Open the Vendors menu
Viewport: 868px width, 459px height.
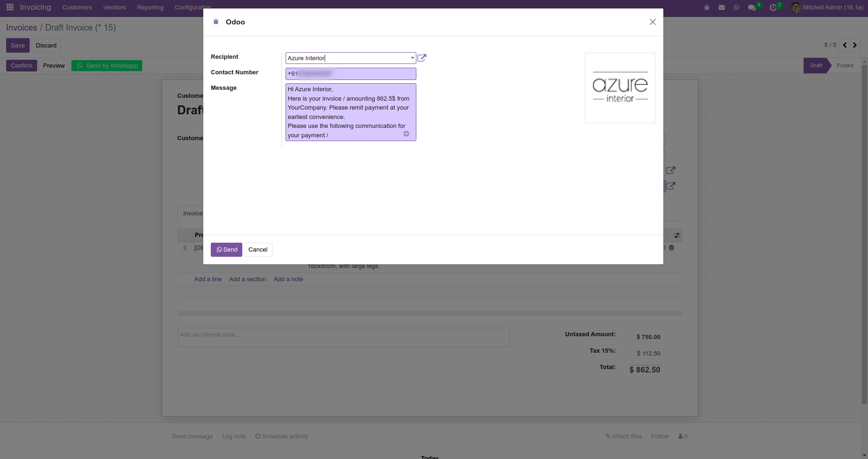point(114,8)
